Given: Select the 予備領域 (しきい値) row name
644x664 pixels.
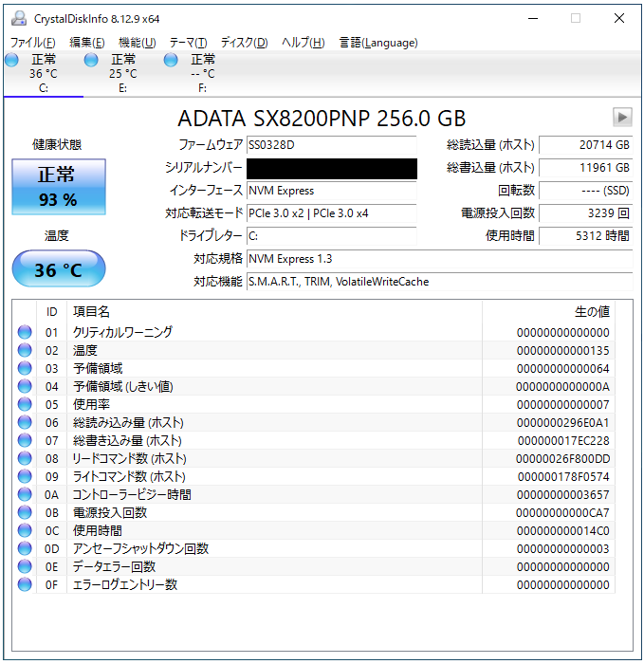Looking at the screenshot, I should click(122, 386).
